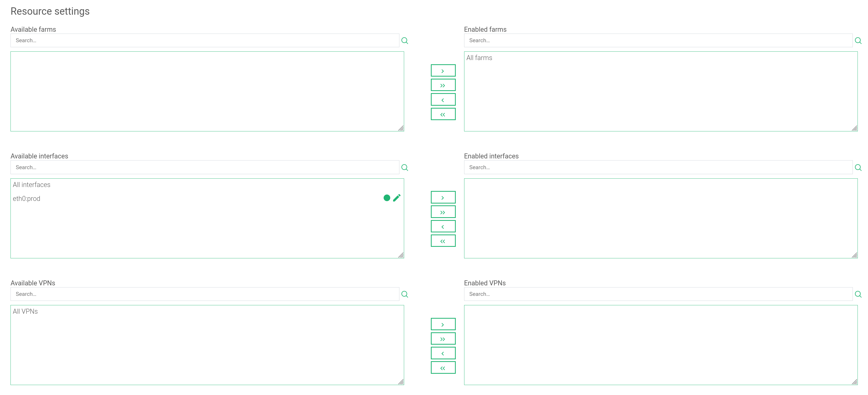The height and width of the screenshot is (395, 868).
Task: Click the Enabled interfaces list resize handle
Action: 854,255
